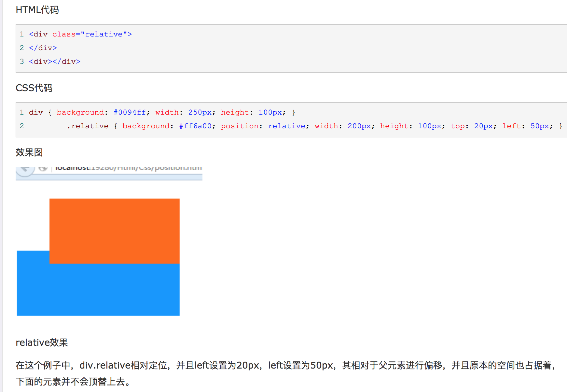Click the blue div box in demo image
567x392 pixels.
[98, 290]
